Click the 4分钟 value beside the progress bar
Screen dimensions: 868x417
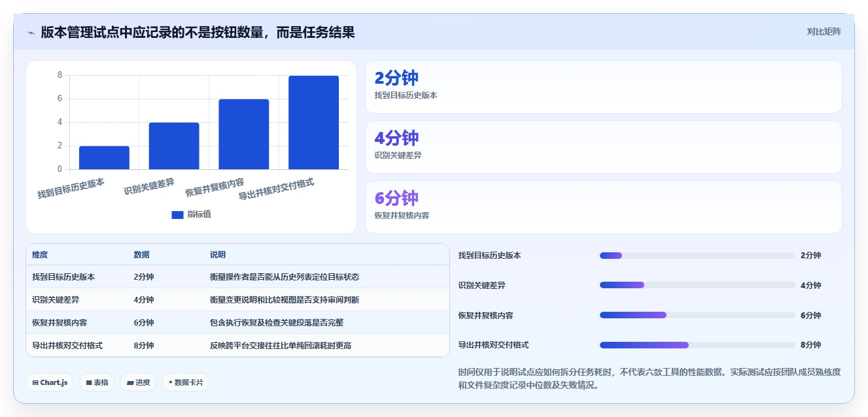click(x=810, y=286)
